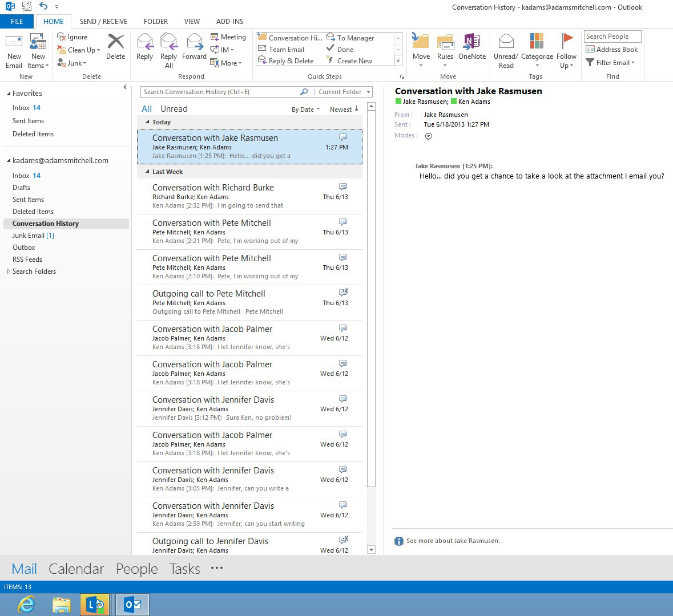Image resolution: width=673 pixels, height=616 pixels.
Task: Click the Unread/Read envelope icon
Action: click(x=506, y=42)
